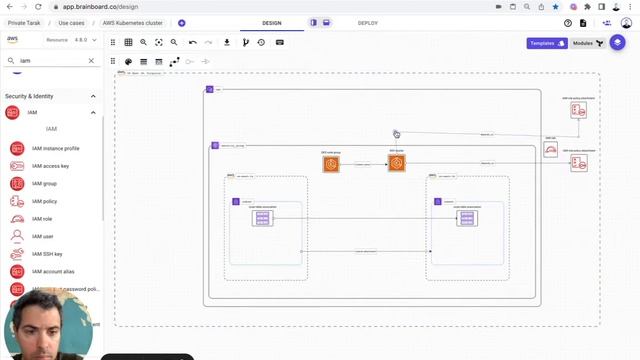
Task: Click the container frame icon in second toolbar
Action: tap(159, 62)
